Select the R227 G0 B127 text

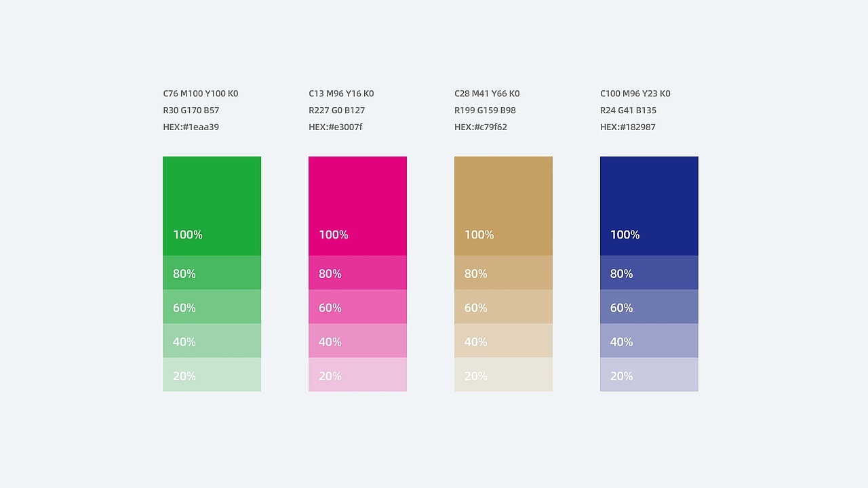pyautogui.click(x=337, y=110)
